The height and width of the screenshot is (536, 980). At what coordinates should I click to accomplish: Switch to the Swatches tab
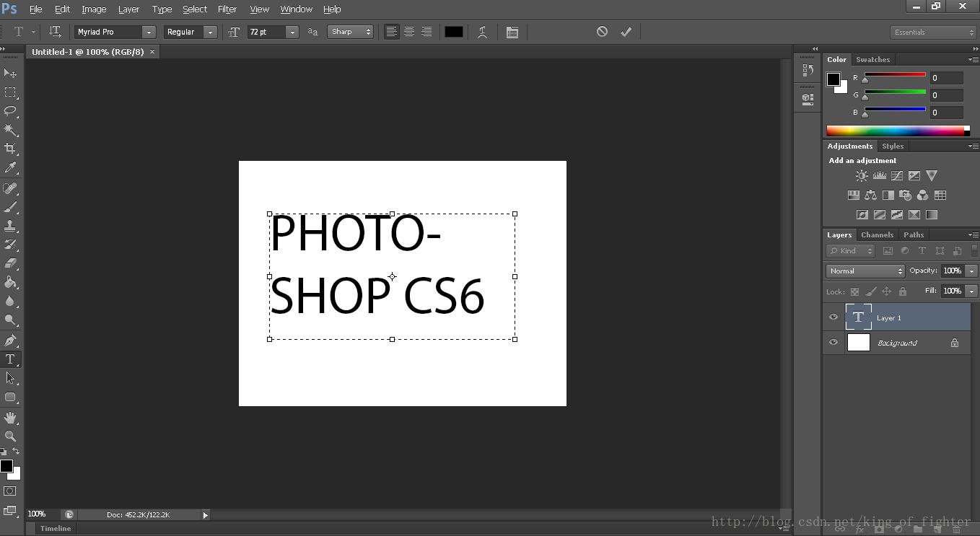(873, 60)
